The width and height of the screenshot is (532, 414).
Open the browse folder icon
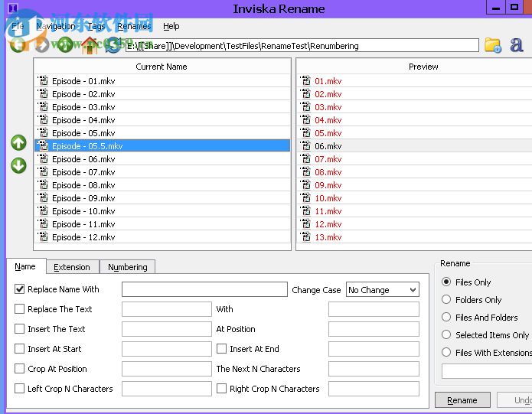click(492, 45)
